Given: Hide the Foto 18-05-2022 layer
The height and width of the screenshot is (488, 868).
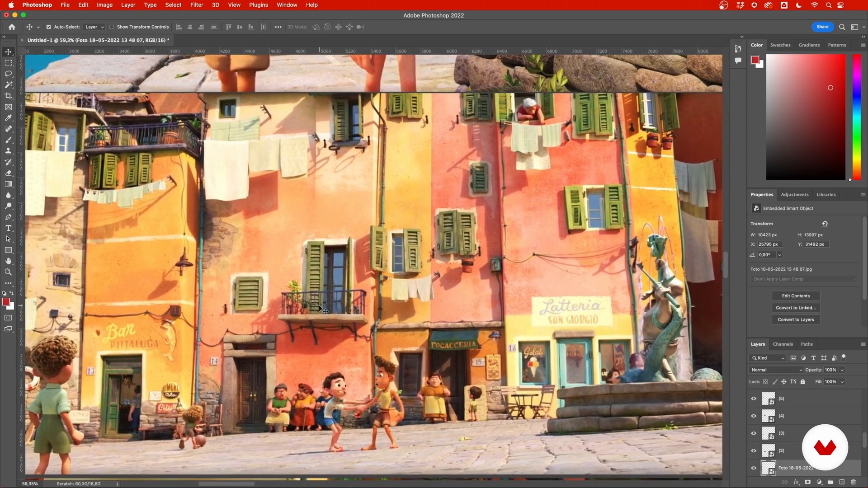Looking at the screenshot, I should point(754,468).
